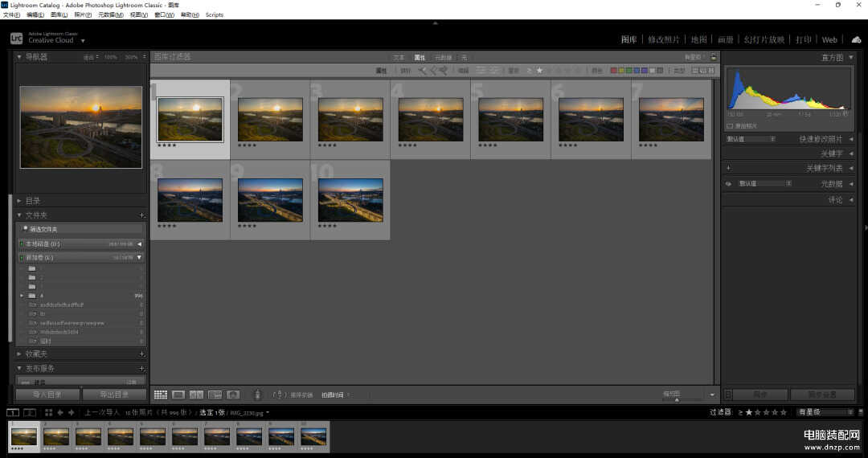868x458 pixels.
Task: Switch to Grid view in toolbar
Action: 161,395
